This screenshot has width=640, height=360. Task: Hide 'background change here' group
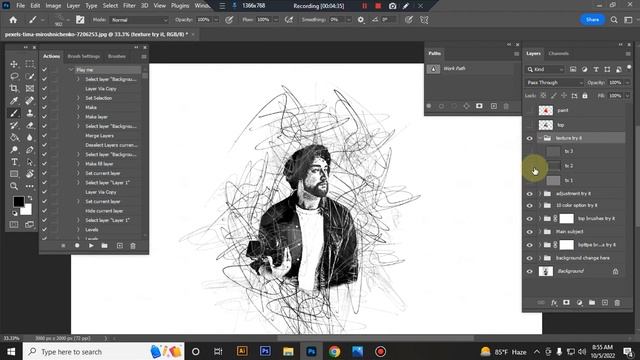pyautogui.click(x=529, y=258)
